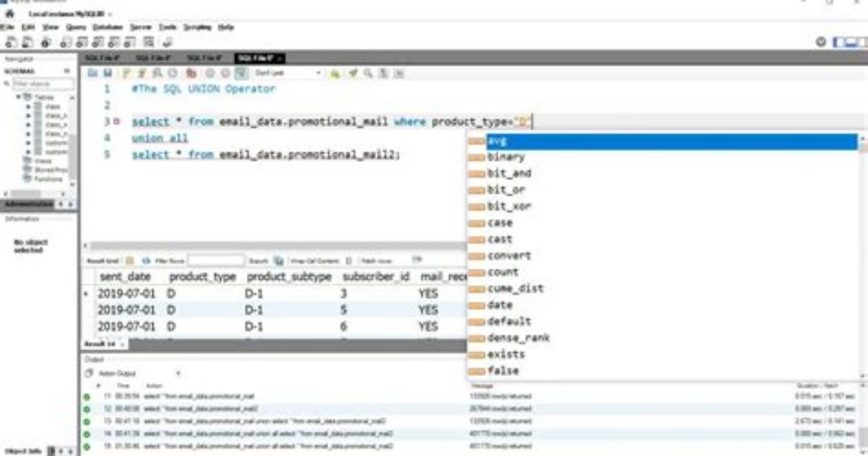This screenshot has height=456, width=868.
Task: Click the editor horizontal scrollbar
Action: [x=277, y=245]
